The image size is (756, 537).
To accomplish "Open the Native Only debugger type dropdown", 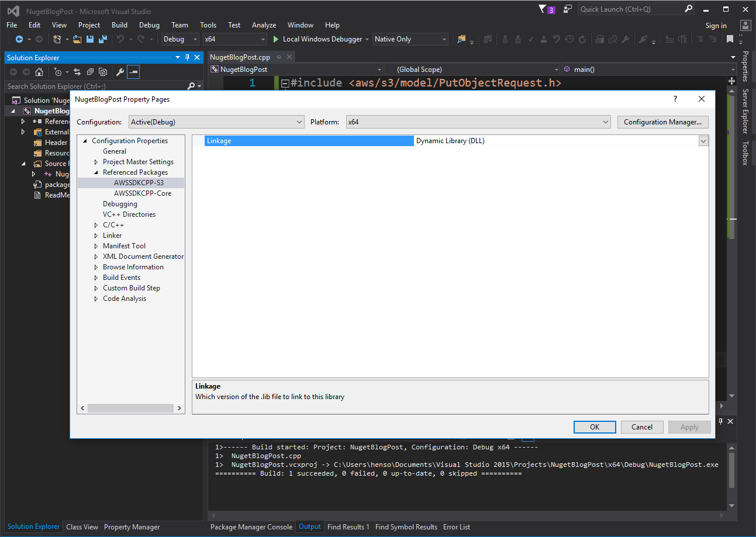I will pyautogui.click(x=410, y=39).
